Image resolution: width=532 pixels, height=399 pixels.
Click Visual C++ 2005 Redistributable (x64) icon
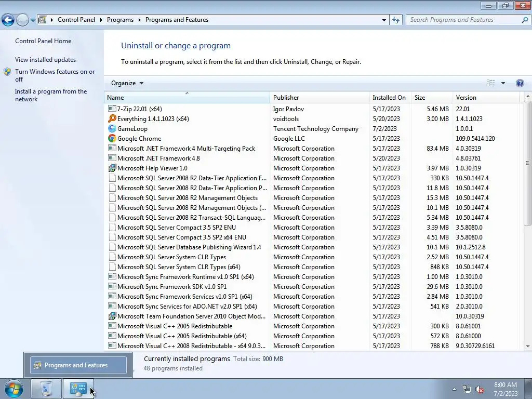112,336
